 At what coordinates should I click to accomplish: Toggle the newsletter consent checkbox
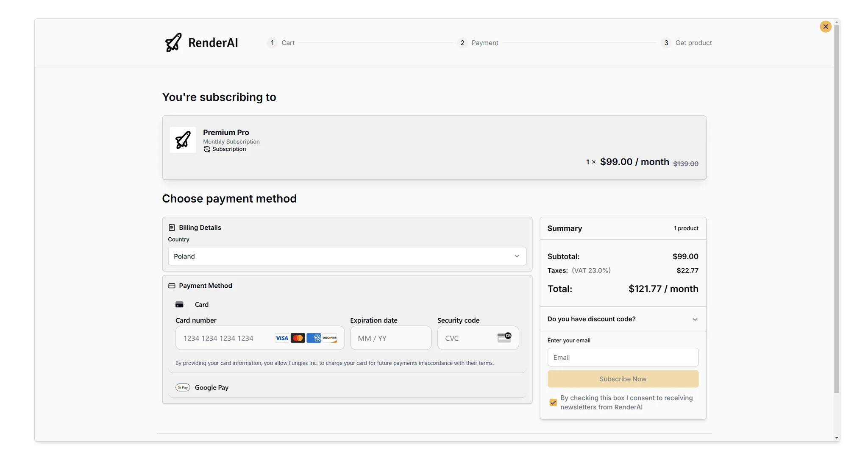pos(553,403)
